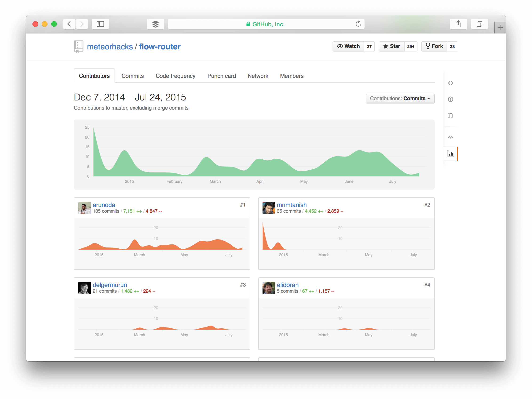Click mnmtanish's avatar thumbnail
This screenshot has width=532, height=399.
[268, 208]
